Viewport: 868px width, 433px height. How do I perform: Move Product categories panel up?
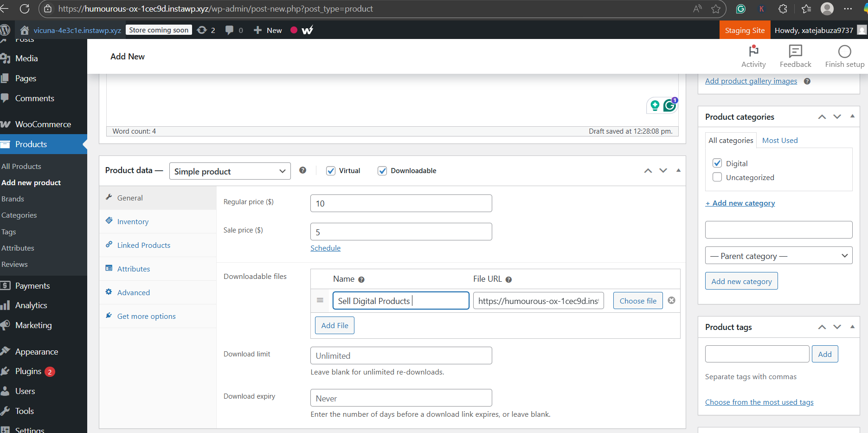(822, 117)
